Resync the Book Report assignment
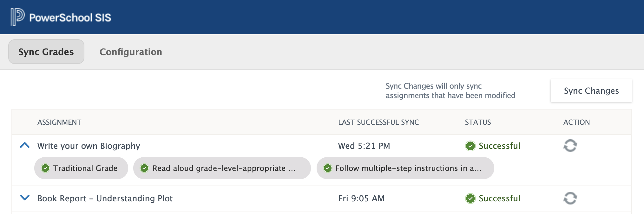The image size is (644, 214). 570,198
